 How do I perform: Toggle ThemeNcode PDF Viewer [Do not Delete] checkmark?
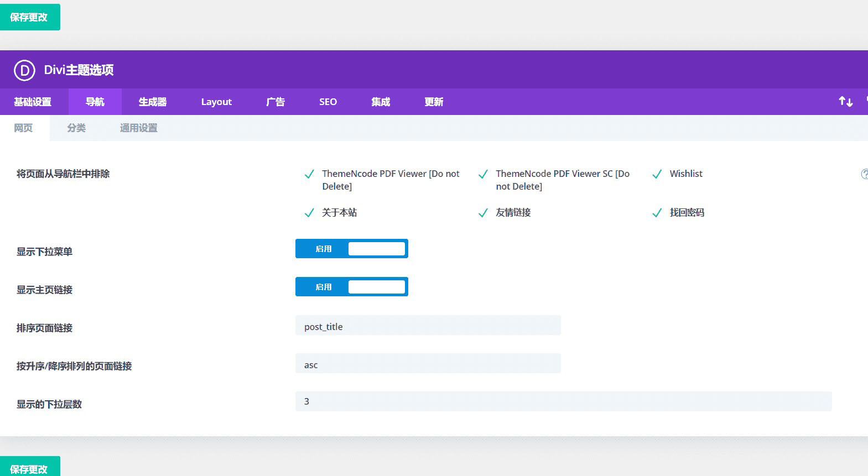tap(309, 174)
